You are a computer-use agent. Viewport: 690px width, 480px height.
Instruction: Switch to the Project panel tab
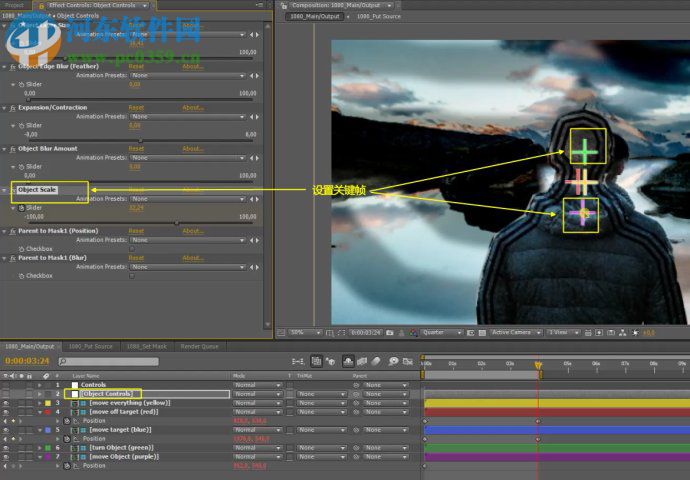pos(14,5)
